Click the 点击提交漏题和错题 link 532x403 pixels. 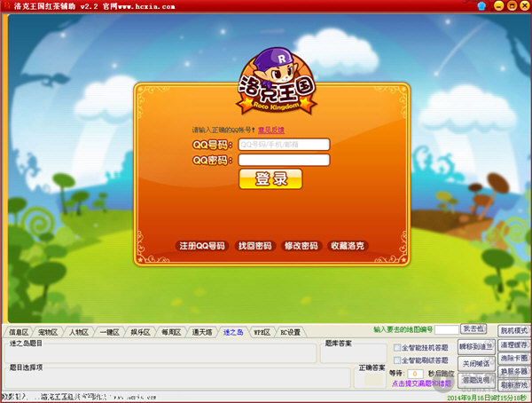(x=421, y=383)
